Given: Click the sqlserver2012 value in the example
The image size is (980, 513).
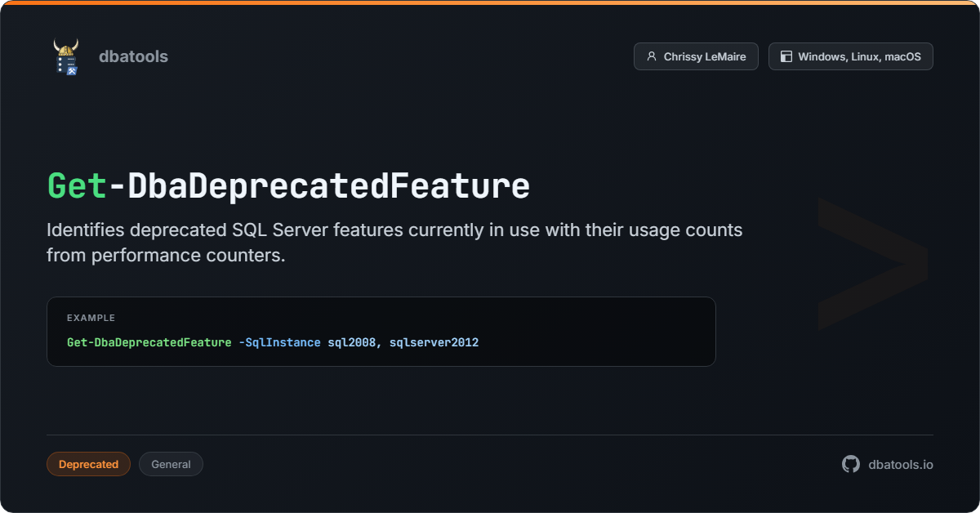Looking at the screenshot, I should [434, 342].
